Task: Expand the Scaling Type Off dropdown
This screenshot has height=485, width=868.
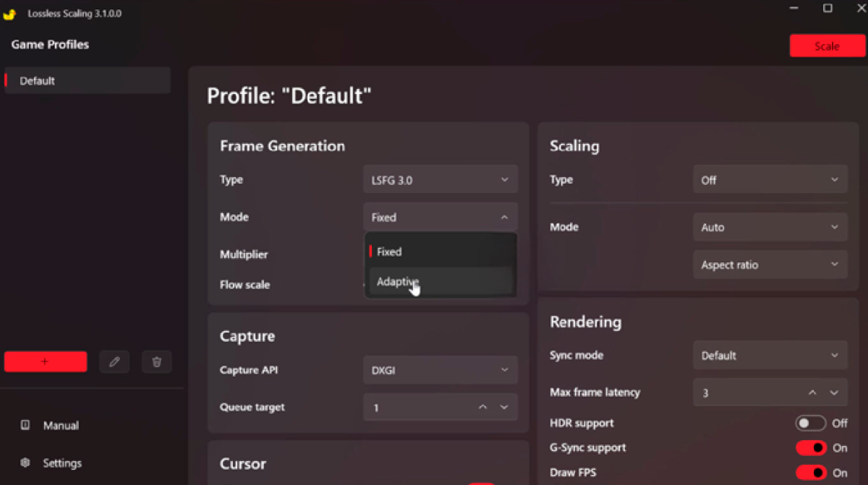Action: click(x=770, y=180)
